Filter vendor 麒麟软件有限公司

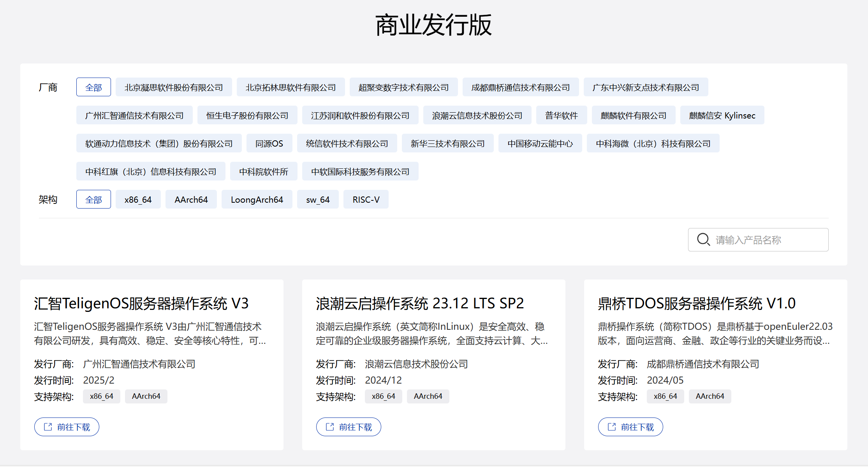[634, 115]
